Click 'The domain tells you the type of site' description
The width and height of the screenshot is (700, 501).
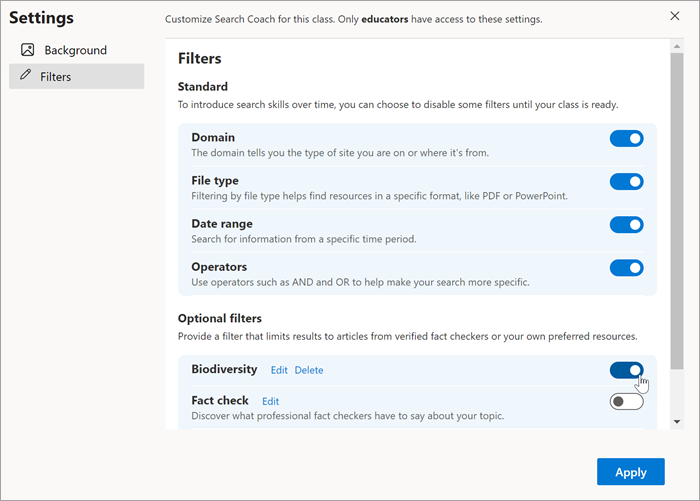[x=340, y=153]
